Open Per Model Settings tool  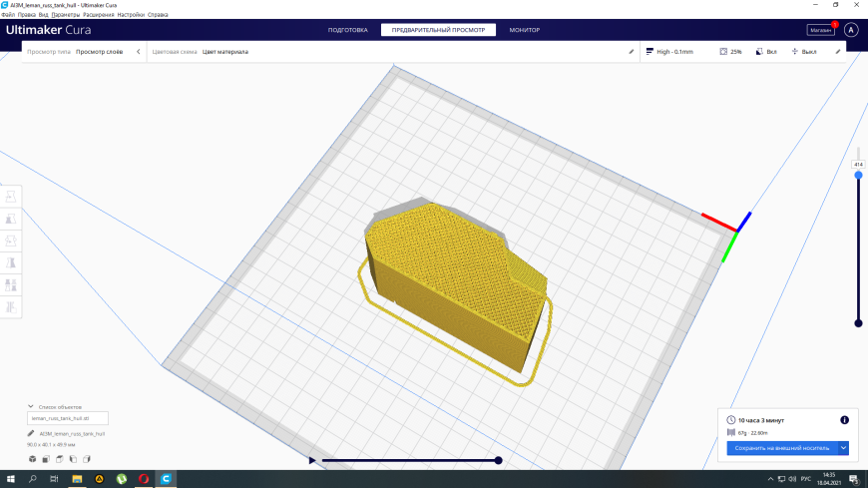click(x=11, y=285)
